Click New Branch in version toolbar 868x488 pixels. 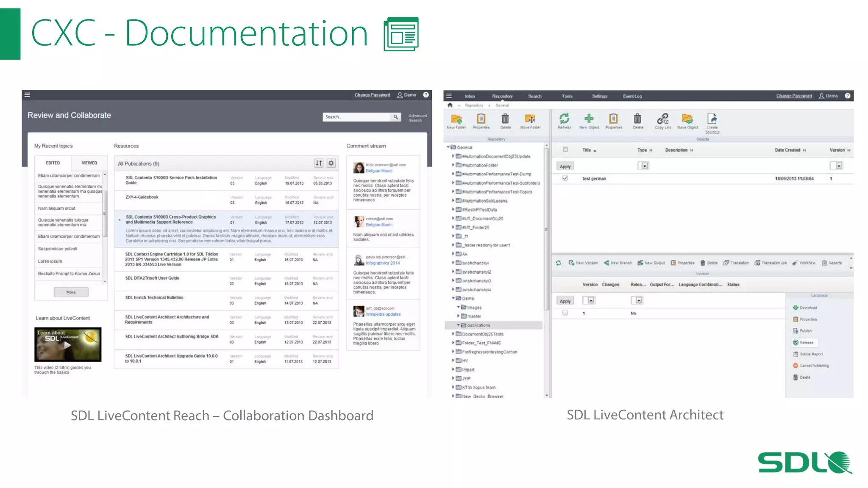pyautogui.click(x=618, y=263)
